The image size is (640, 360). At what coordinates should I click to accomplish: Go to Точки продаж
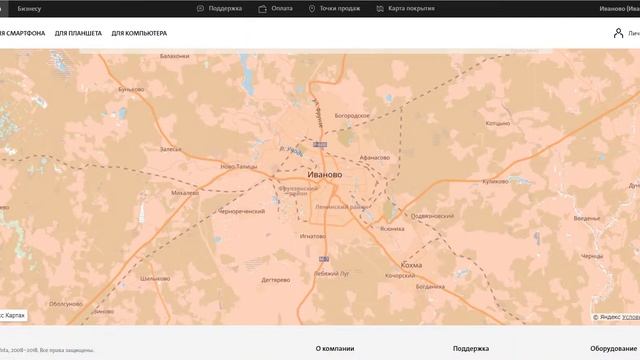tap(340, 9)
